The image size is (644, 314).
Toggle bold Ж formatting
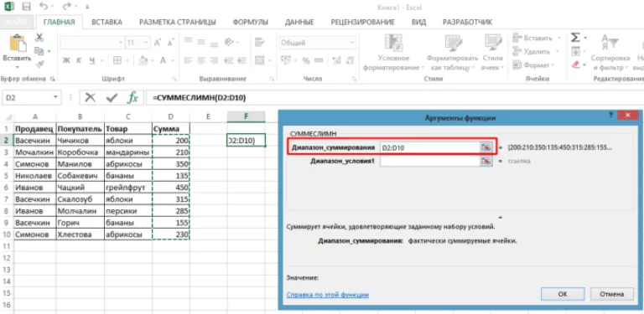pyautogui.click(x=66, y=60)
